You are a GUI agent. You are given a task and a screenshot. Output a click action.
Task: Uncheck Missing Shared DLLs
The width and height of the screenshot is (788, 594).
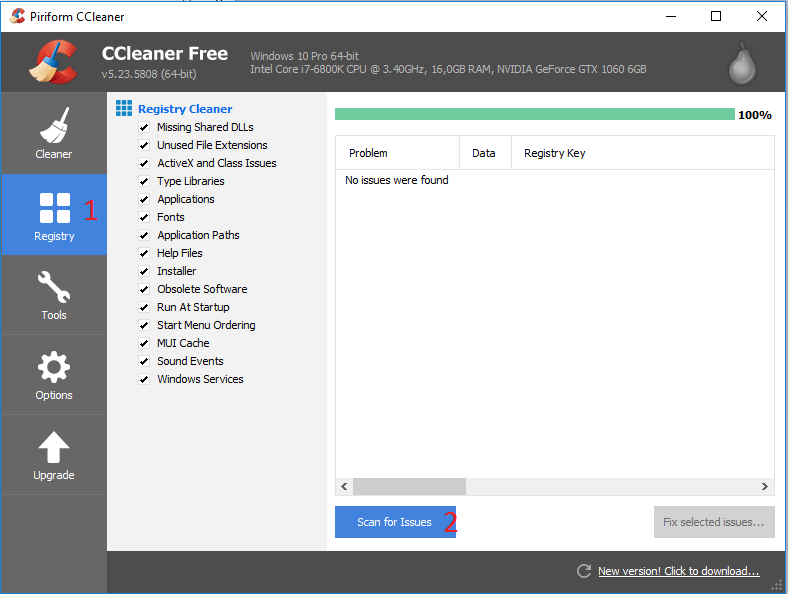pos(144,127)
